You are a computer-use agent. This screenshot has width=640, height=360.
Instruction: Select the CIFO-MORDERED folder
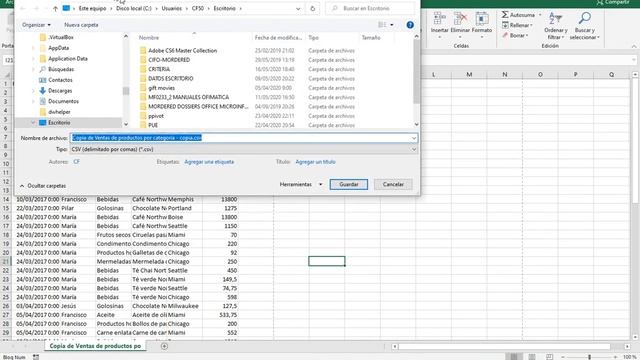(x=169, y=60)
